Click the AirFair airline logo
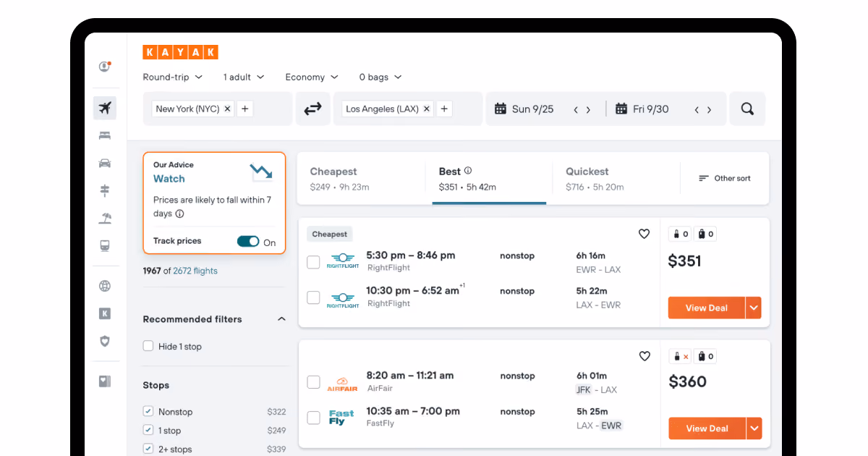The width and height of the screenshot is (868, 456). click(x=343, y=383)
